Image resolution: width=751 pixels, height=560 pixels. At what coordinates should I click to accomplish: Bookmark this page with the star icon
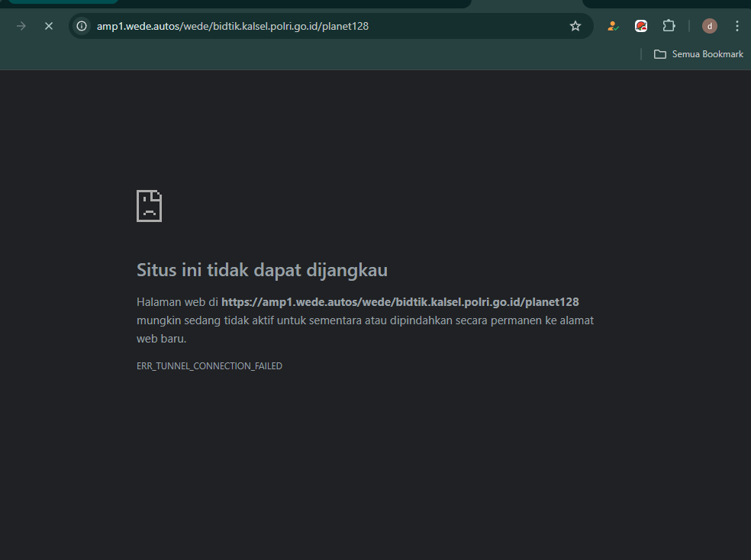click(575, 26)
